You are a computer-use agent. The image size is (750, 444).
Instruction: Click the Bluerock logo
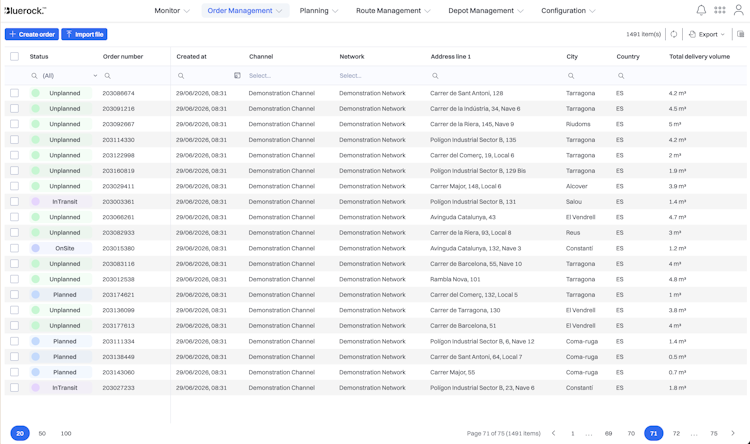[25, 10]
